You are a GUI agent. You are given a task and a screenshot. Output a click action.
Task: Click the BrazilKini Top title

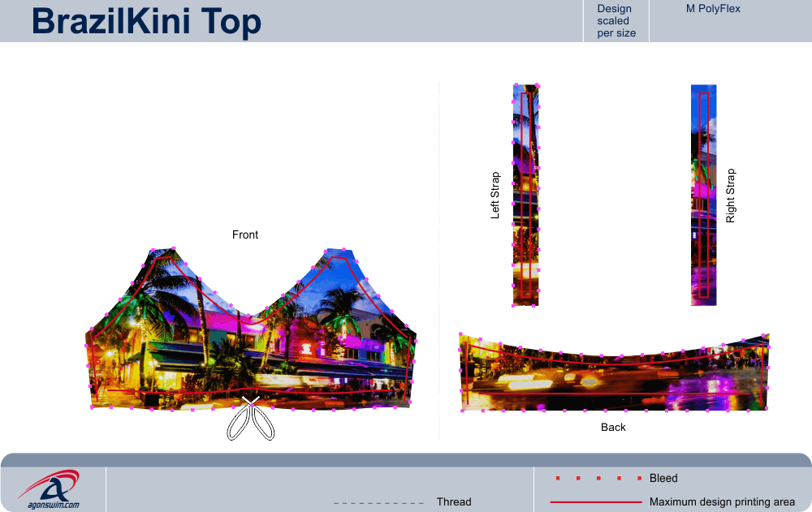[146, 22]
